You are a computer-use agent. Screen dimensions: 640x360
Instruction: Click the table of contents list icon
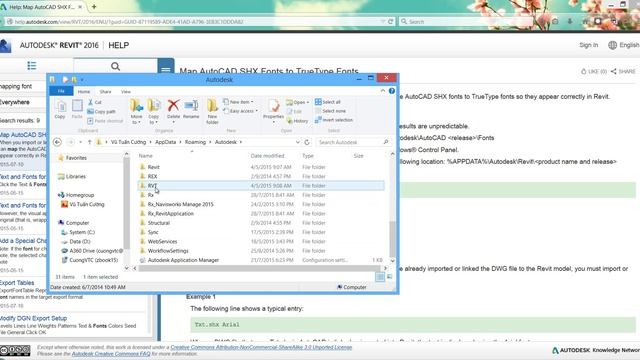tap(32, 66)
